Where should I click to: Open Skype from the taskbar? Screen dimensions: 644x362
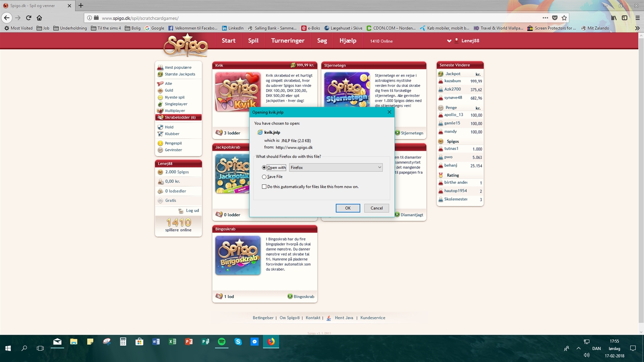[238, 341]
